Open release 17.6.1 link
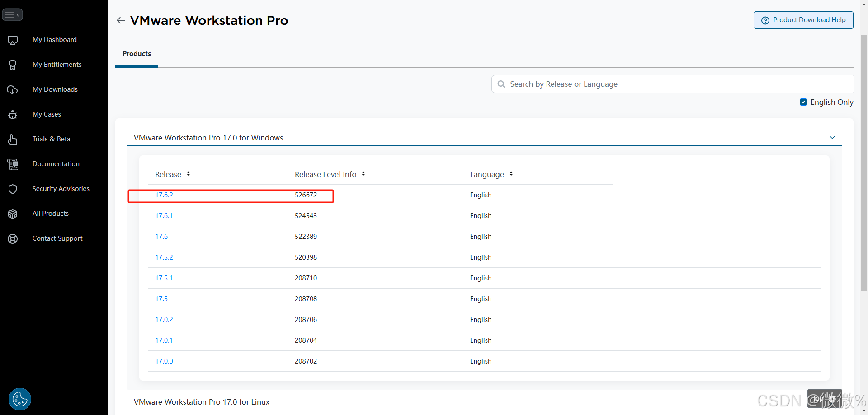868x415 pixels. pyautogui.click(x=164, y=216)
